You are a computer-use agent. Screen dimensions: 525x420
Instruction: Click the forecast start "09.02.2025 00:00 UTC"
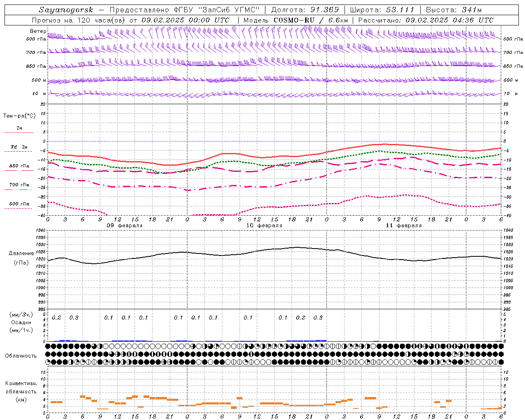pos(185,20)
